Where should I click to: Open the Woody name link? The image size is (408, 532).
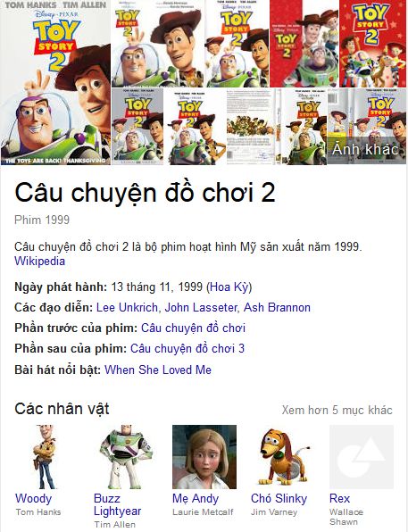tap(34, 498)
